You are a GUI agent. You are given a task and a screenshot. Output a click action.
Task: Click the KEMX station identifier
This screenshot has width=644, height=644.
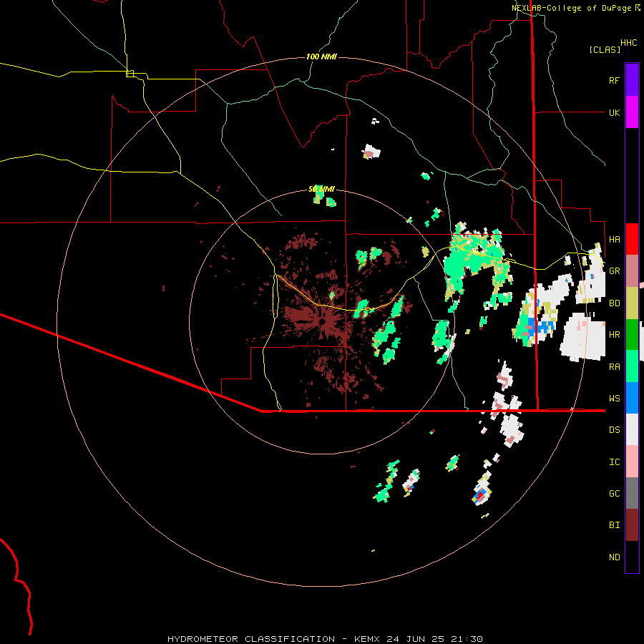pyautogui.click(x=367, y=639)
